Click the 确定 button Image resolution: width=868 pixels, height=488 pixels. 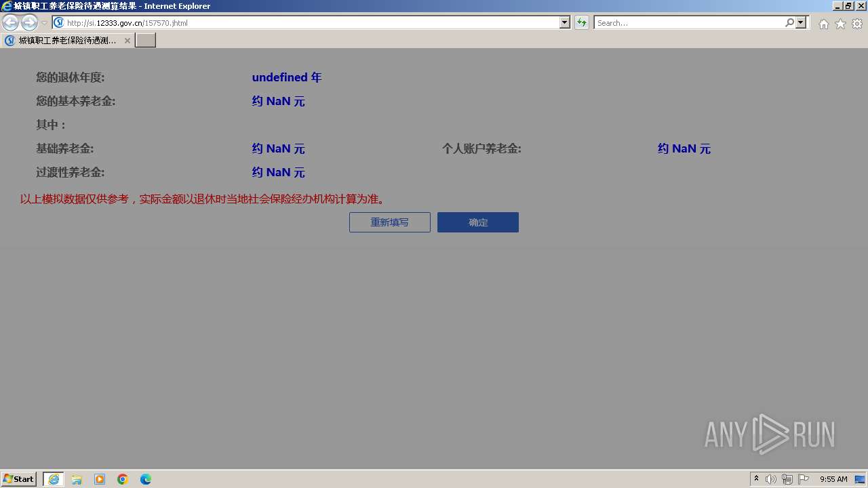(478, 222)
